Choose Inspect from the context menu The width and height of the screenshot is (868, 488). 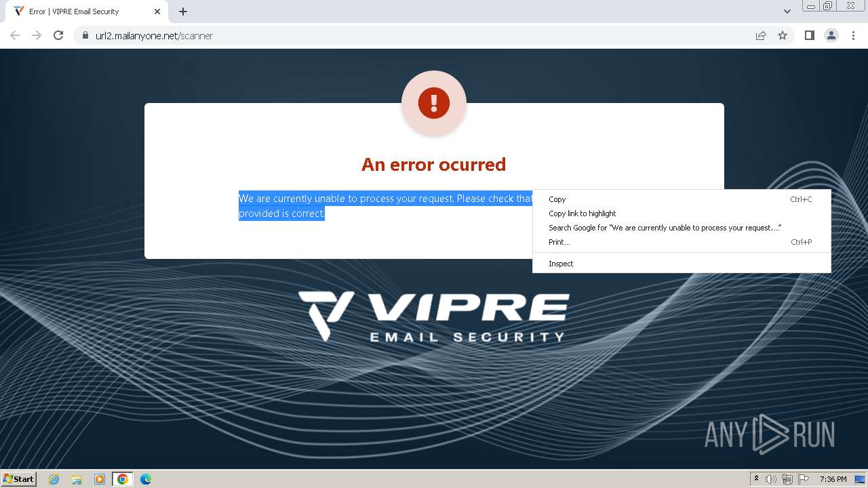682,264
